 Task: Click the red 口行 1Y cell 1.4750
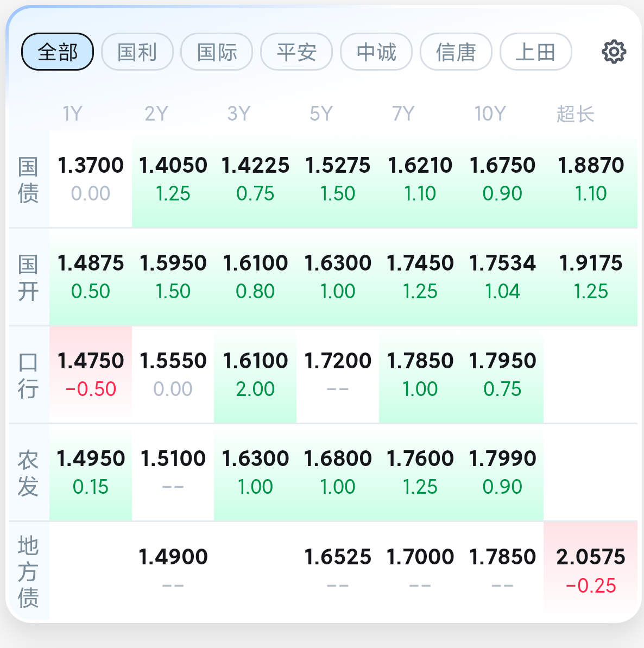click(91, 375)
